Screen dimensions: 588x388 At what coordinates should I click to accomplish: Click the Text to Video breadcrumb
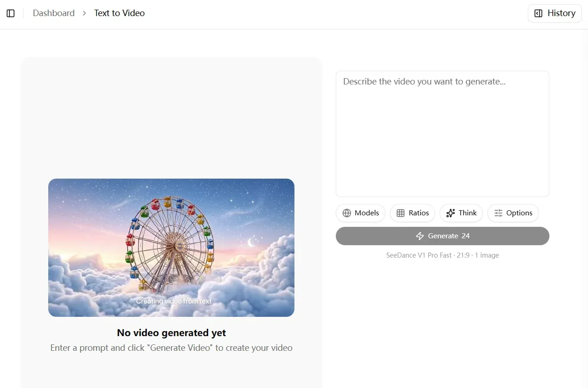click(x=119, y=13)
